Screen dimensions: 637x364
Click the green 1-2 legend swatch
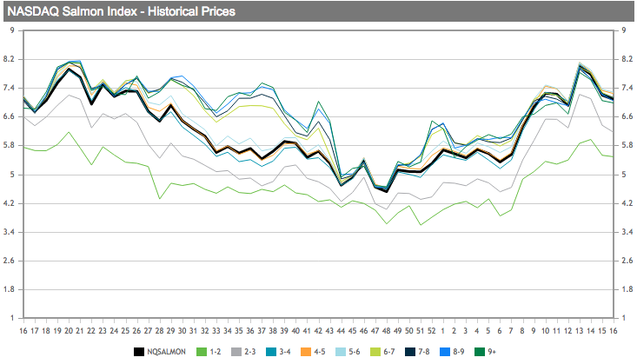tap(202, 352)
